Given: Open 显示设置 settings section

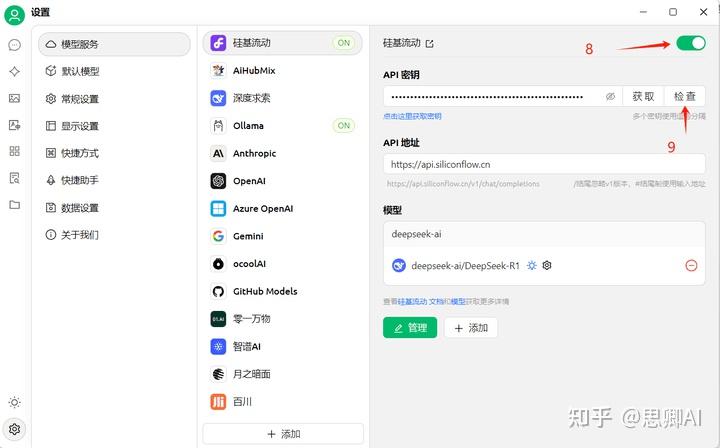Looking at the screenshot, I should (114, 126).
